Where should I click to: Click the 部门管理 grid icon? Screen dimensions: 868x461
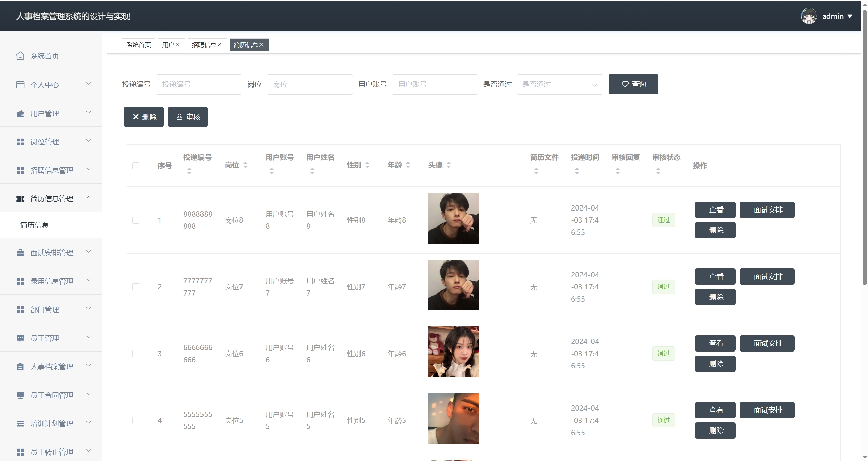20,310
